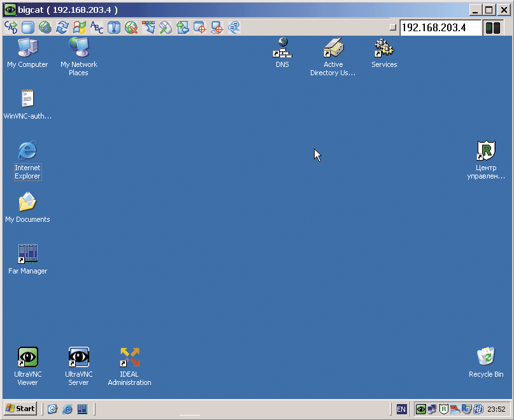Click network connection tray icon
514x420 pixels.
(x=432, y=409)
